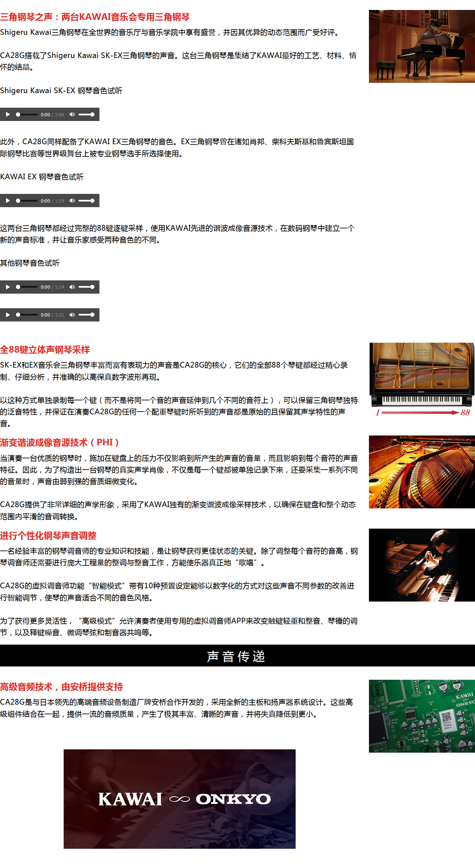Screen dimensions: 475x868
Task: Adjust volume slider on the 2:06 audio player
Action: 87,115
